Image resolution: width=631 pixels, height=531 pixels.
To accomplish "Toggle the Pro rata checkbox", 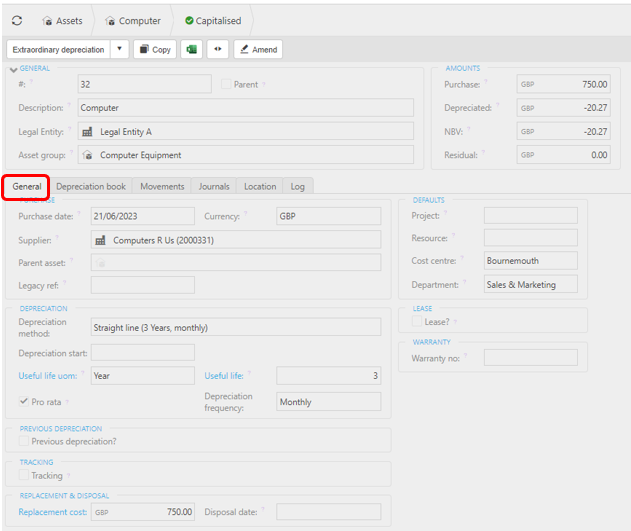I will pyautogui.click(x=24, y=401).
